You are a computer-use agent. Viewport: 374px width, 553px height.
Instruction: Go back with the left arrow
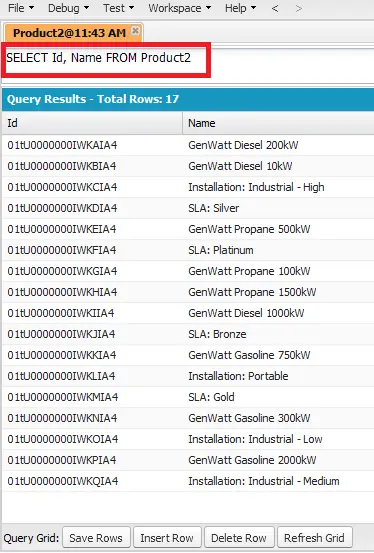coord(275,8)
